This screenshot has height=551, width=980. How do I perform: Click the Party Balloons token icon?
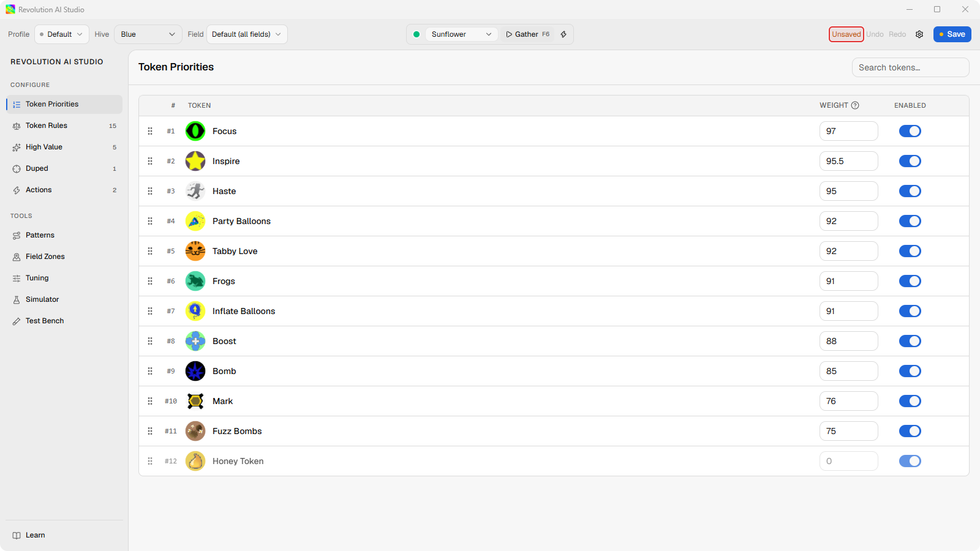tap(195, 221)
